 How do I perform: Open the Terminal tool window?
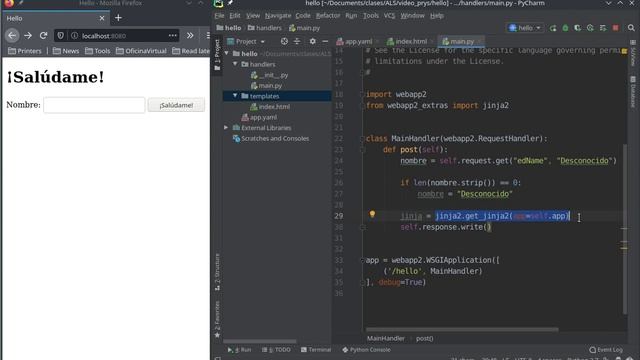click(316, 350)
